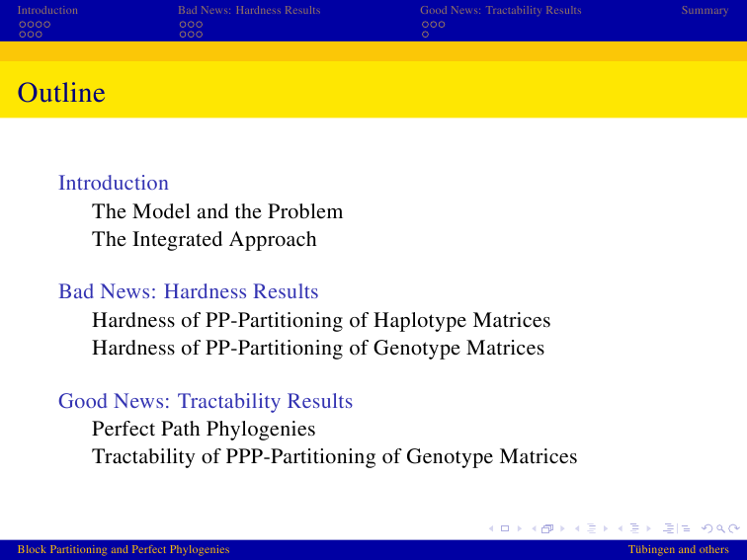Open Hardness of PP-Partitioning of Genotype Matrices

pos(318,348)
